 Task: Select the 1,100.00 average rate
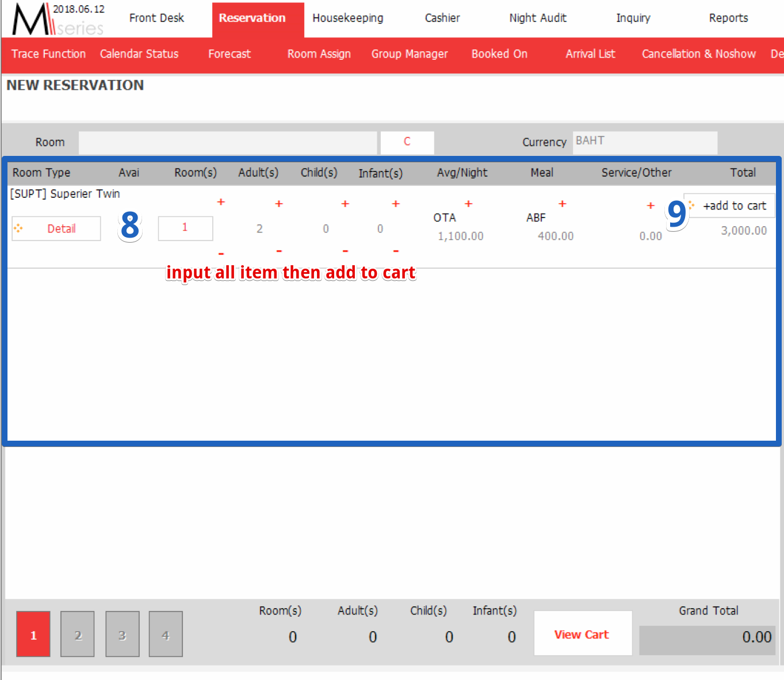(x=460, y=236)
